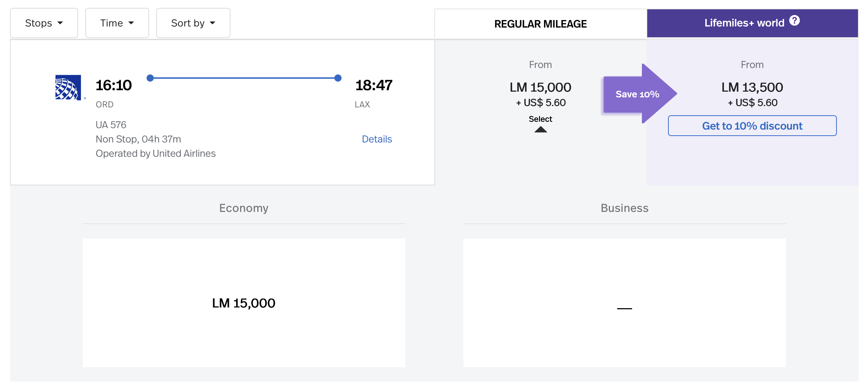Open flight Details link for UA 576
Image resolution: width=868 pixels, height=388 pixels.
click(x=377, y=139)
